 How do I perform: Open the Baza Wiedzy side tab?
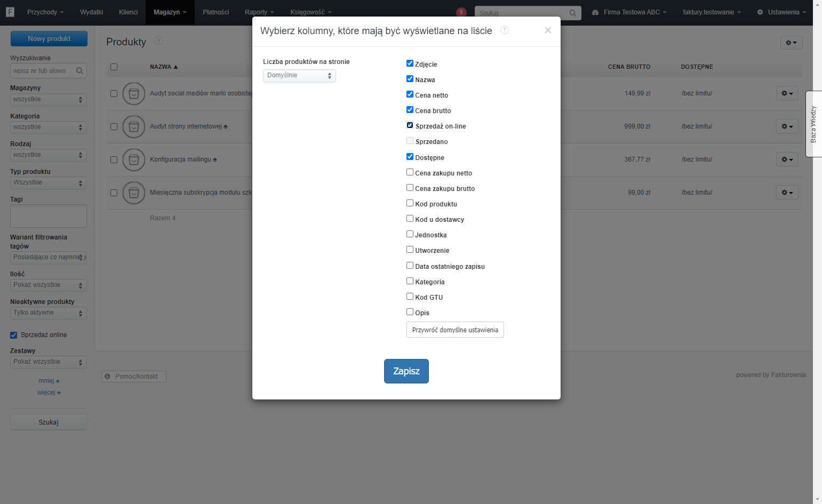[x=813, y=124]
